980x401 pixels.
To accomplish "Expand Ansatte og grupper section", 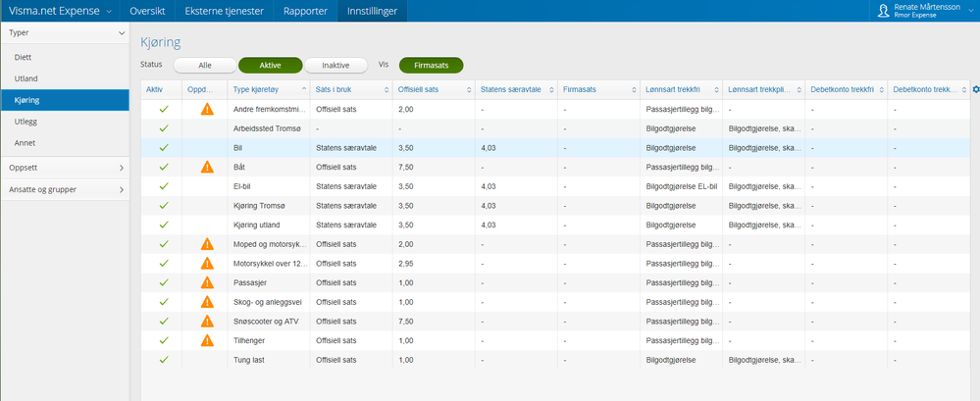I will pyautogui.click(x=65, y=189).
